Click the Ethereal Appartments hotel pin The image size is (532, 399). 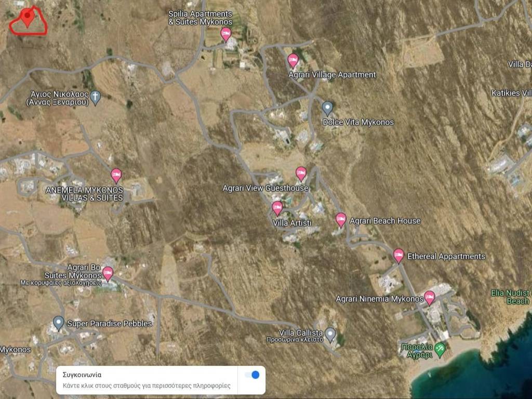coord(398,256)
